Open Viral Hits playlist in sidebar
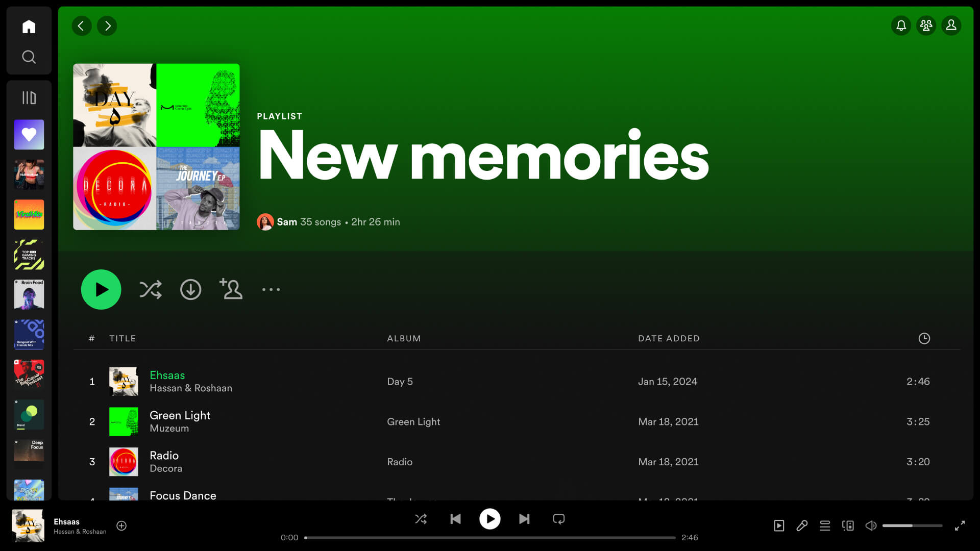980x551 pixels. coord(29,215)
